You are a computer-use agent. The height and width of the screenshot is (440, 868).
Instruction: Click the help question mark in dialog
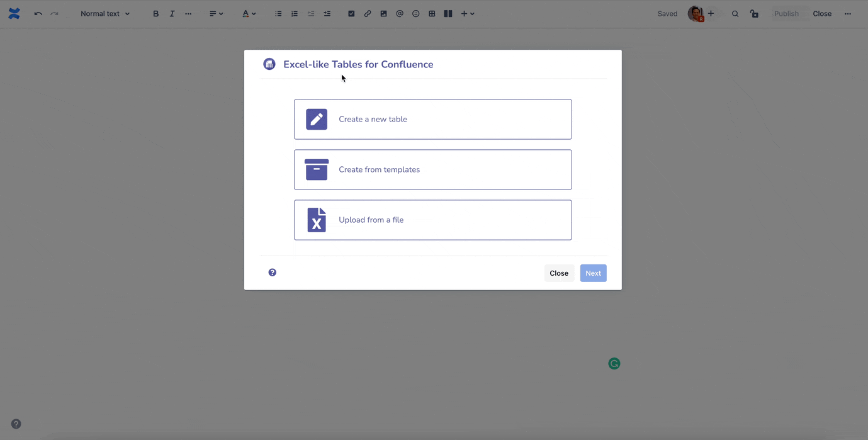click(x=272, y=273)
